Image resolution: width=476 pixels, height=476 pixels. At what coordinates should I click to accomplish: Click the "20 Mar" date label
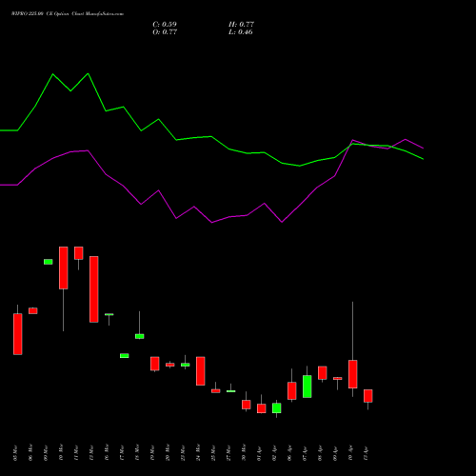coord(168,453)
